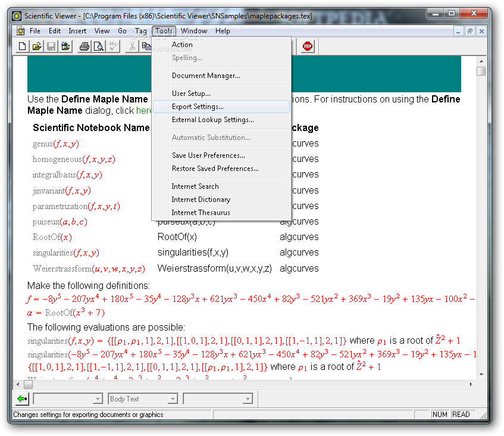Screen dimensions: 504x436
Task: Choose Action in Tools menu
Action: point(221,45)
